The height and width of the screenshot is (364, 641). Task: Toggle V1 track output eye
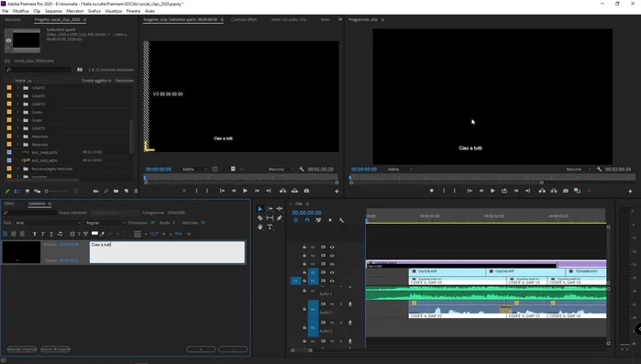(x=332, y=281)
